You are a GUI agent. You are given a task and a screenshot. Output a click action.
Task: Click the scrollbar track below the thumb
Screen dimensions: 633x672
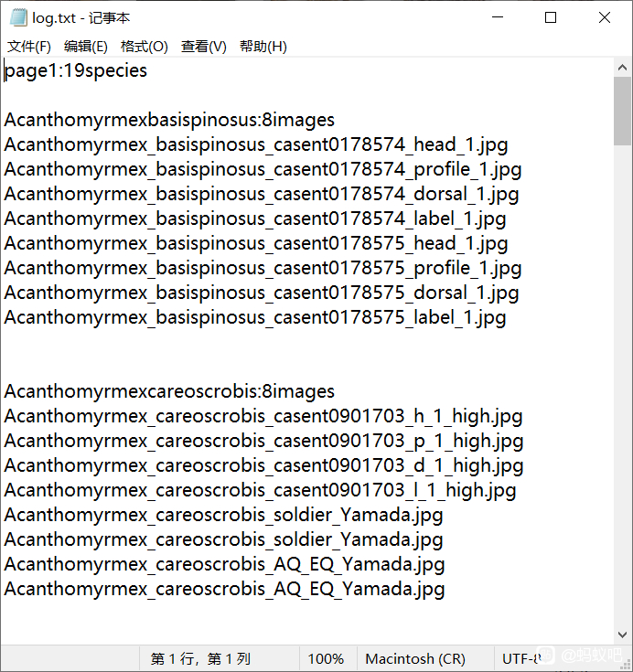(x=622, y=386)
